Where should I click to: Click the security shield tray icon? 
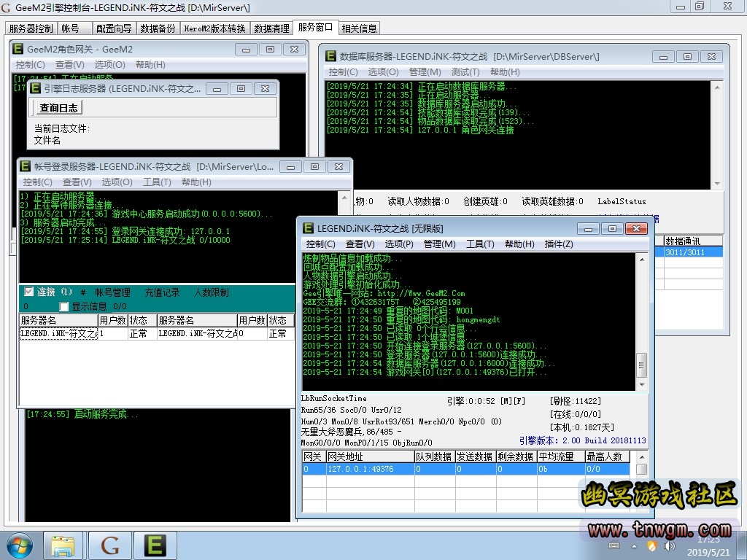pos(651,545)
